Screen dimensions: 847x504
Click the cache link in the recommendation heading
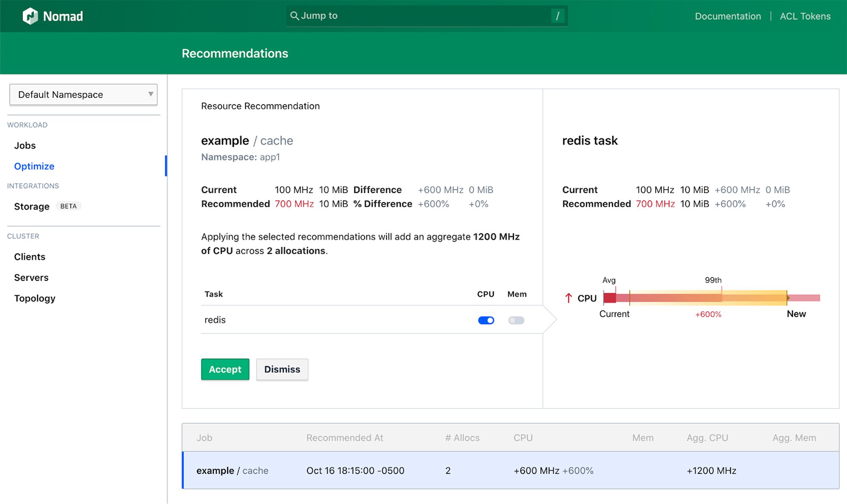pyautogui.click(x=276, y=140)
